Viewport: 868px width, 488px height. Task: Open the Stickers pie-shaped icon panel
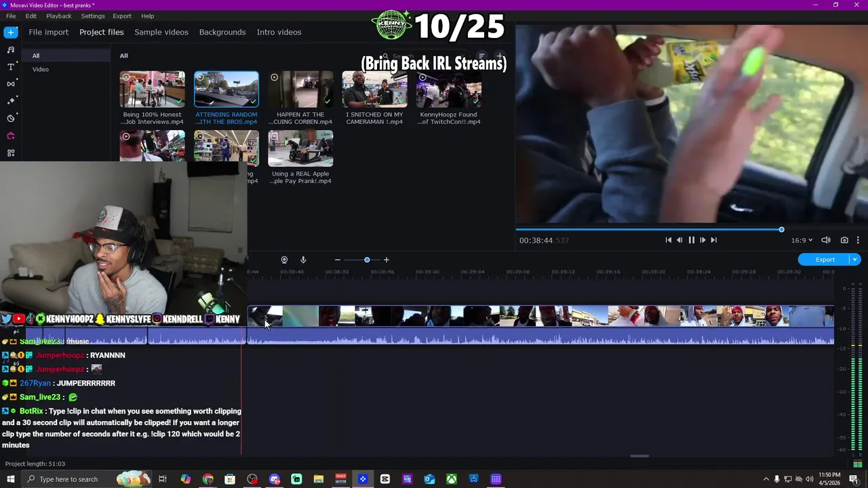tap(11, 118)
